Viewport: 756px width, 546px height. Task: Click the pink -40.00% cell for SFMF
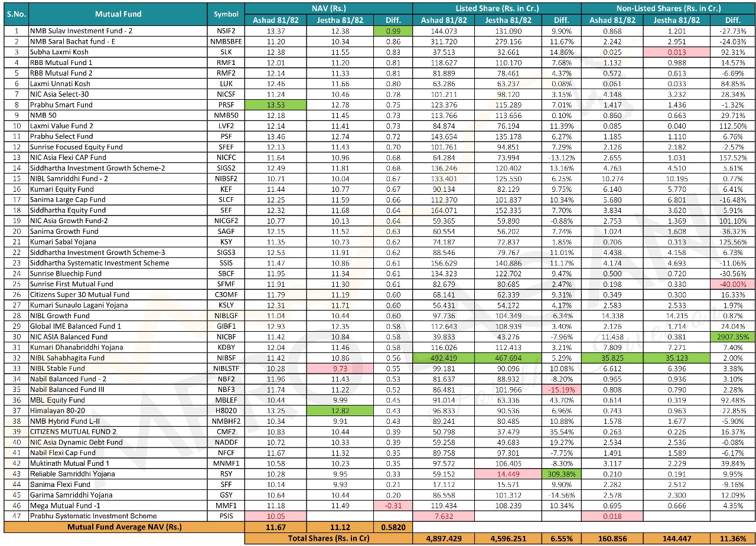coord(733,284)
